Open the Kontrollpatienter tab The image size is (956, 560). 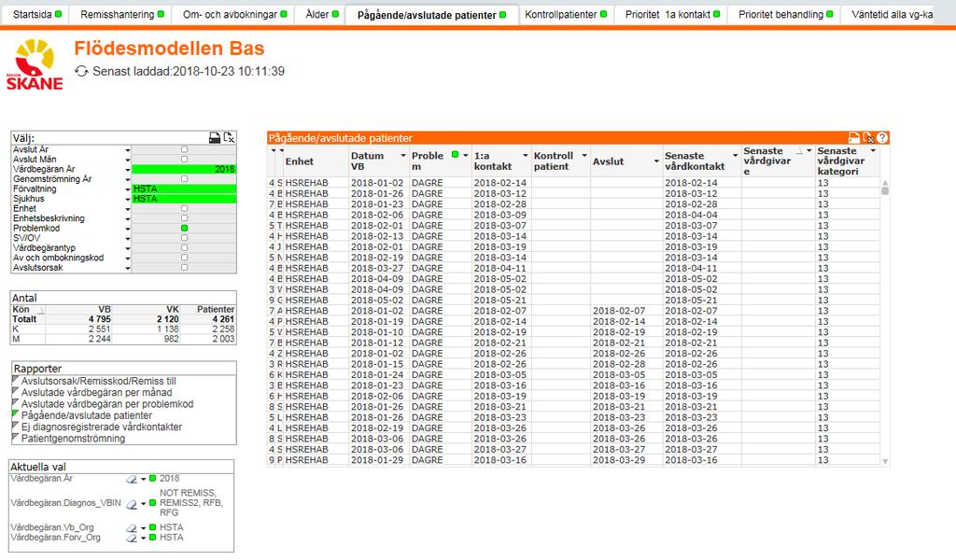(565, 14)
